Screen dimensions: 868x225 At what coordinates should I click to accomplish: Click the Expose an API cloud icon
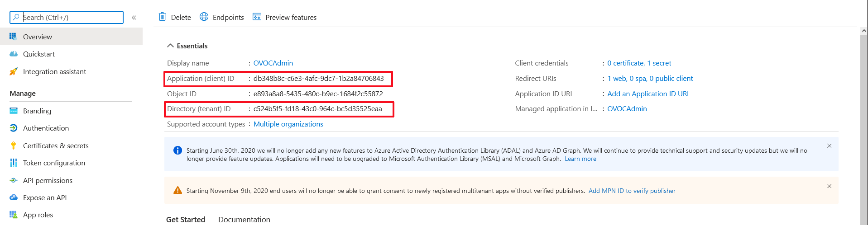point(14,197)
